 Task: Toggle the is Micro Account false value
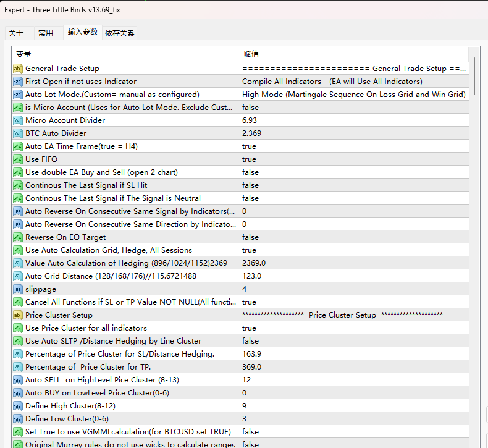tap(355, 108)
